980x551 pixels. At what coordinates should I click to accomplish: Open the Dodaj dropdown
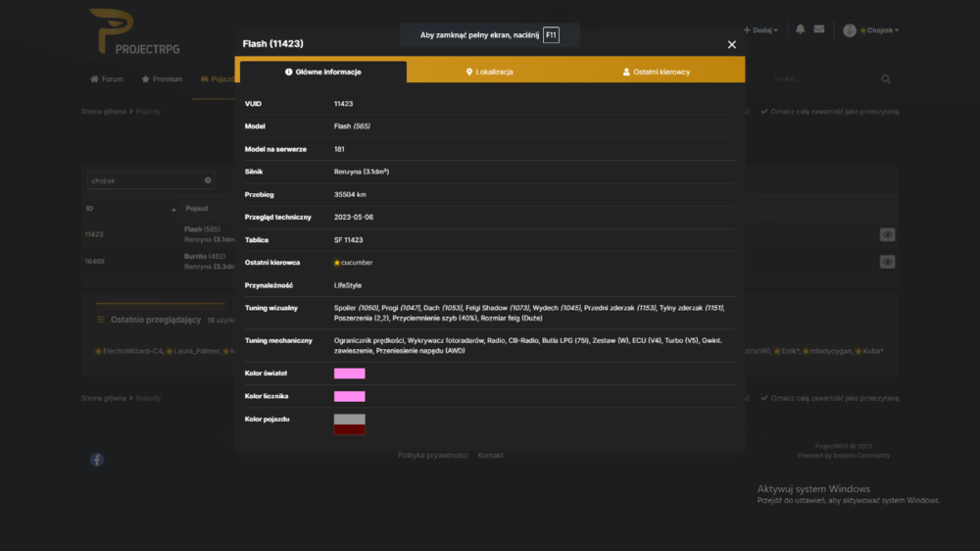pos(760,30)
